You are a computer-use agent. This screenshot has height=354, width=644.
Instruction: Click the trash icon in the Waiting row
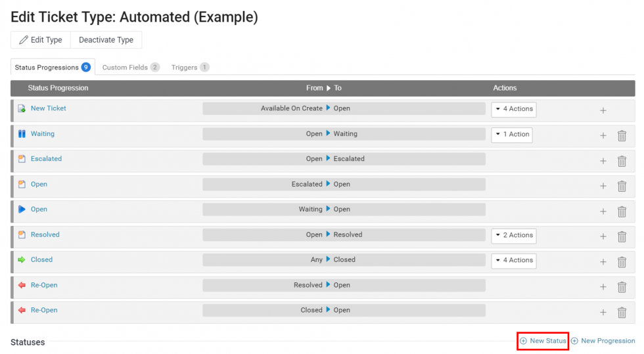pyautogui.click(x=621, y=136)
